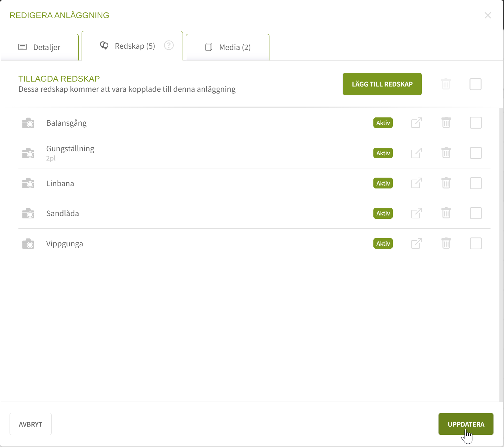Delete the Balansgång equipment via trash icon
The image size is (504, 447).
pos(446,123)
